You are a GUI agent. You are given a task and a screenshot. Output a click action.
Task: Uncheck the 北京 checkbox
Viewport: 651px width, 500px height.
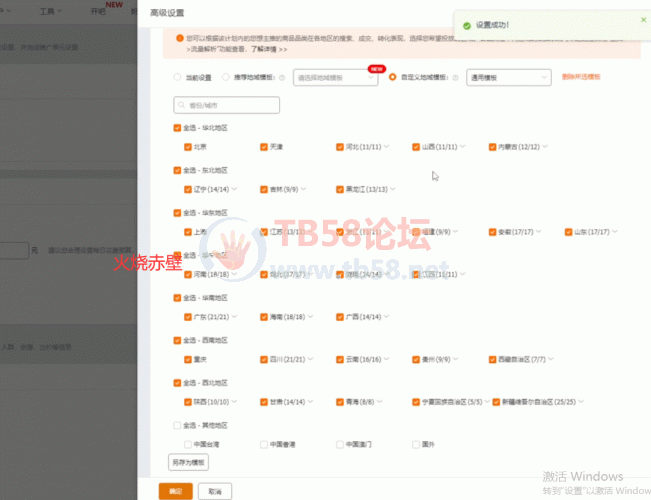click(187, 146)
